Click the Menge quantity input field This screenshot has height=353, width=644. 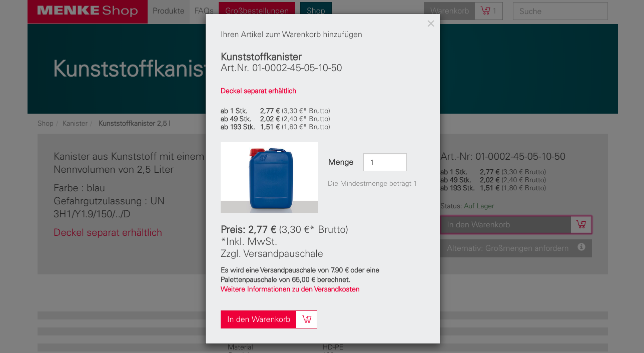384,162
